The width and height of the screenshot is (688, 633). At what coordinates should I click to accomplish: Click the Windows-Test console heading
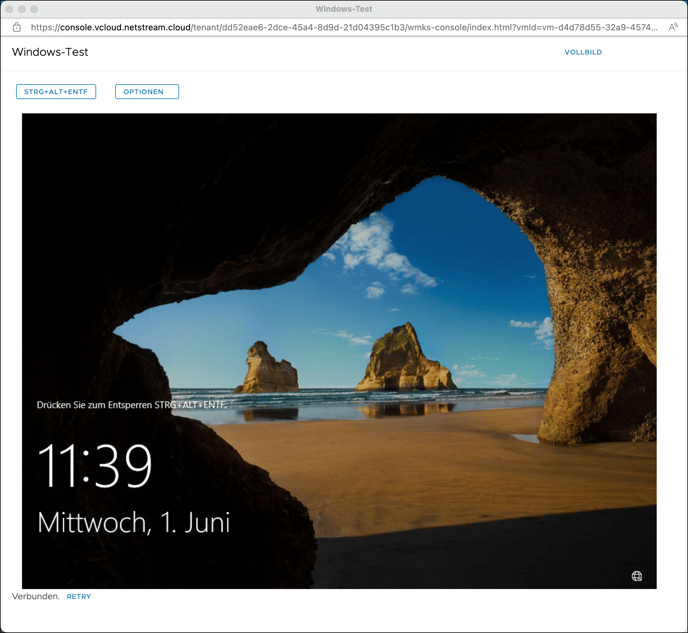50,52
